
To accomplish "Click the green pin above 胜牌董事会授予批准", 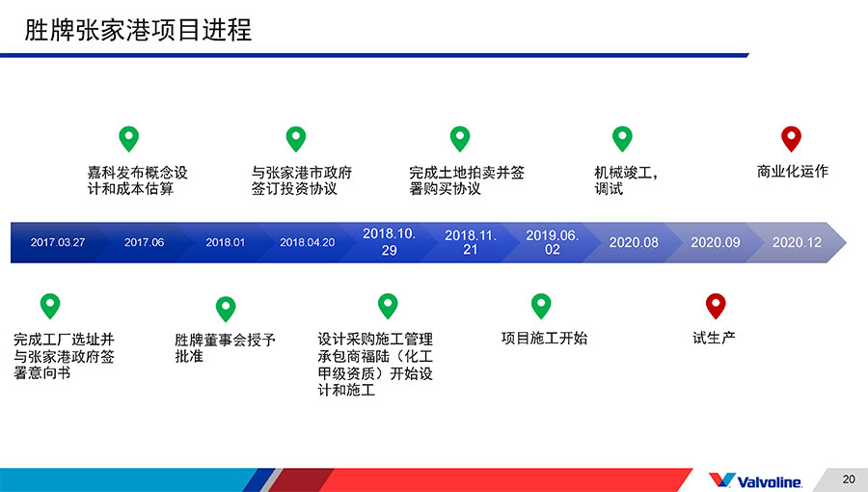I will (x=226, y=309).
